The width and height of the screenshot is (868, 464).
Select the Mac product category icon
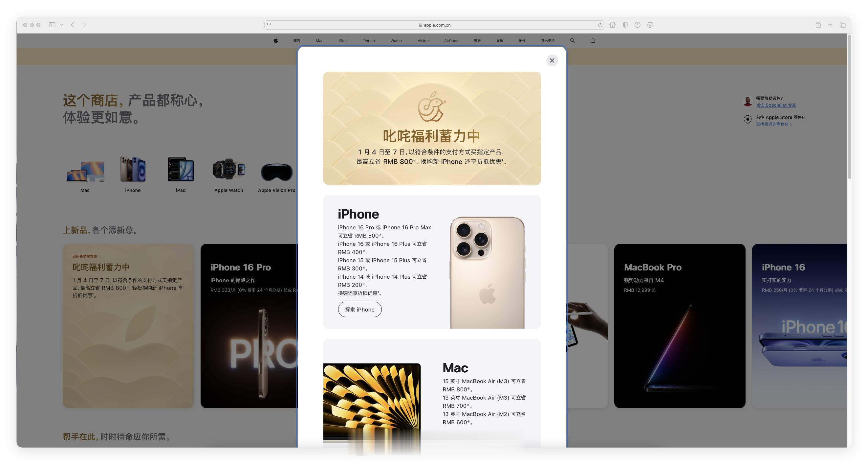pyautogui.click(x=85, y=174)
